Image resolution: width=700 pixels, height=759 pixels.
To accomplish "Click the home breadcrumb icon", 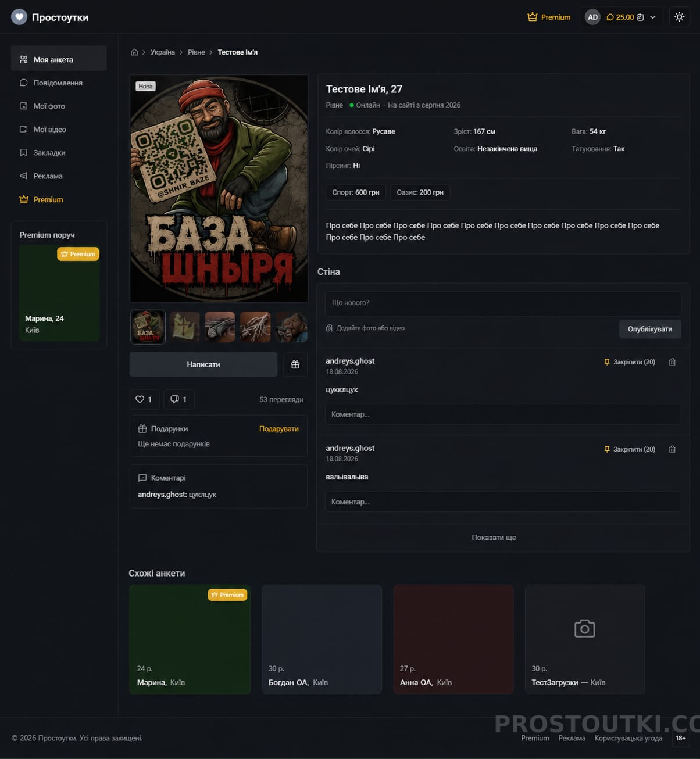I will [134, 52].
